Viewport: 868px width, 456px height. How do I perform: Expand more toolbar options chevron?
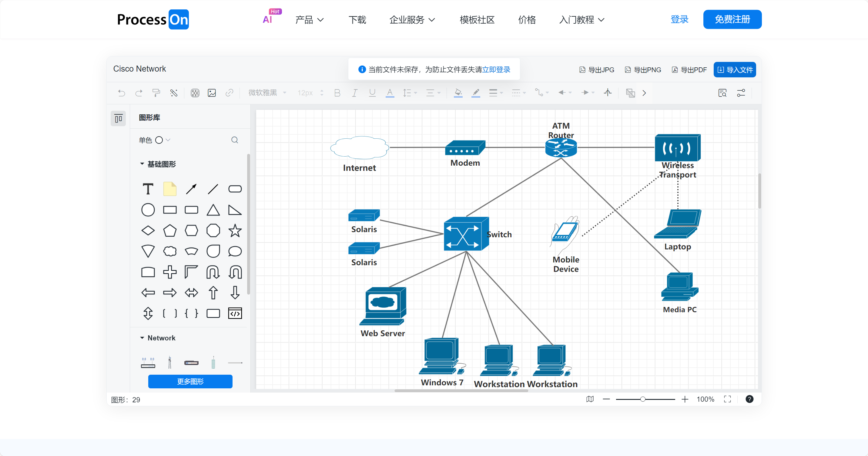644,93
